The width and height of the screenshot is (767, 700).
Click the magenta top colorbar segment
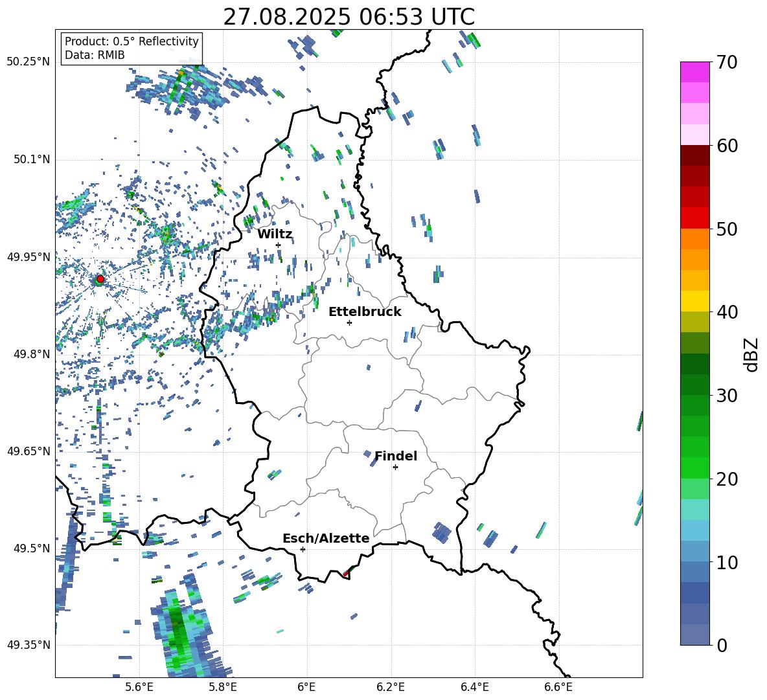694,72
